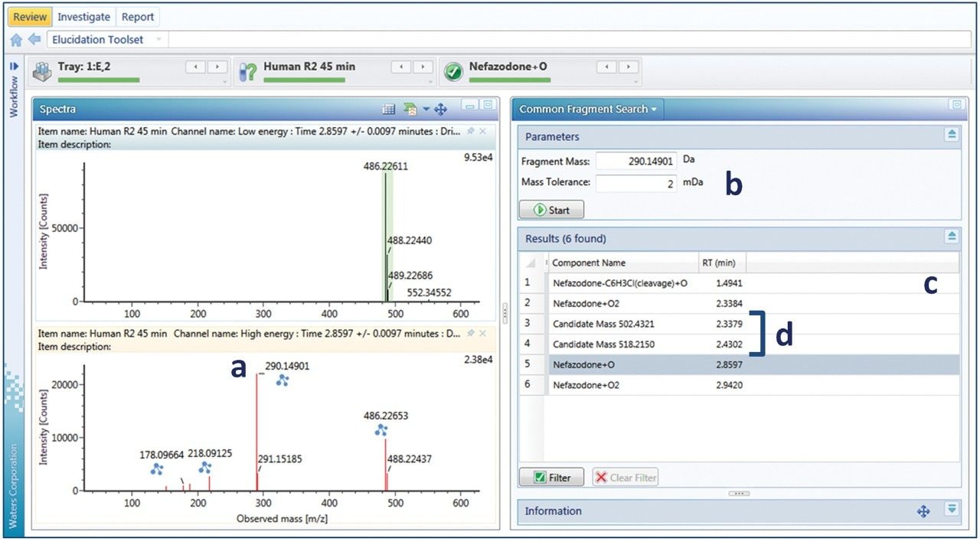The height and width of the screenshot is (542, 980).
Task: Click the Mass Tolerance input field
Action: pos(636,183)
